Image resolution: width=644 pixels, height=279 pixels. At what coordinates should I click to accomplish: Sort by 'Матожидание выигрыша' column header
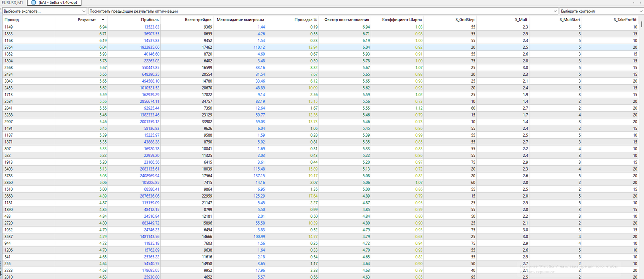pyautogui.click(x=240, y=20)
